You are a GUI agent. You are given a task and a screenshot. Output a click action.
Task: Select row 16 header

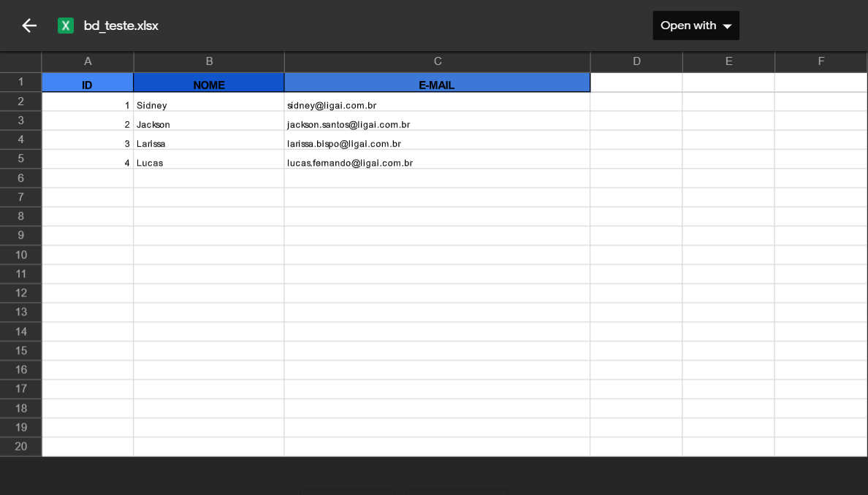pyautogui.click(x=20, y=369)
